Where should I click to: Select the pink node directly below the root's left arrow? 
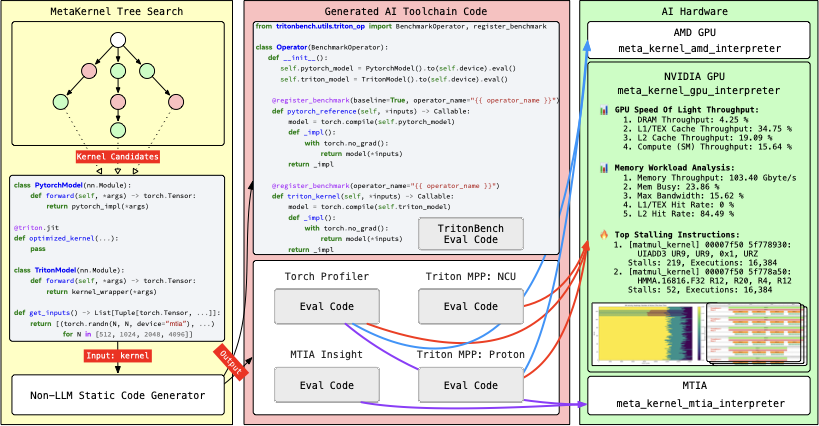90,70
